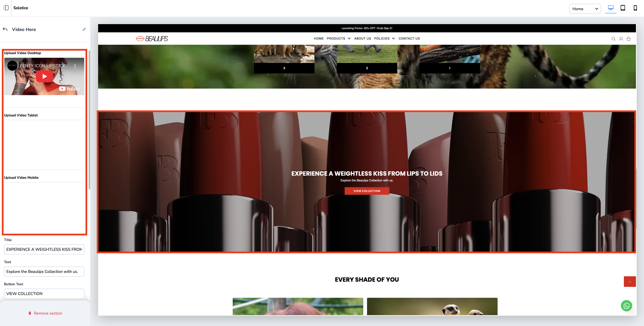Click the back arrow beside Video Hero

(5, 29)
